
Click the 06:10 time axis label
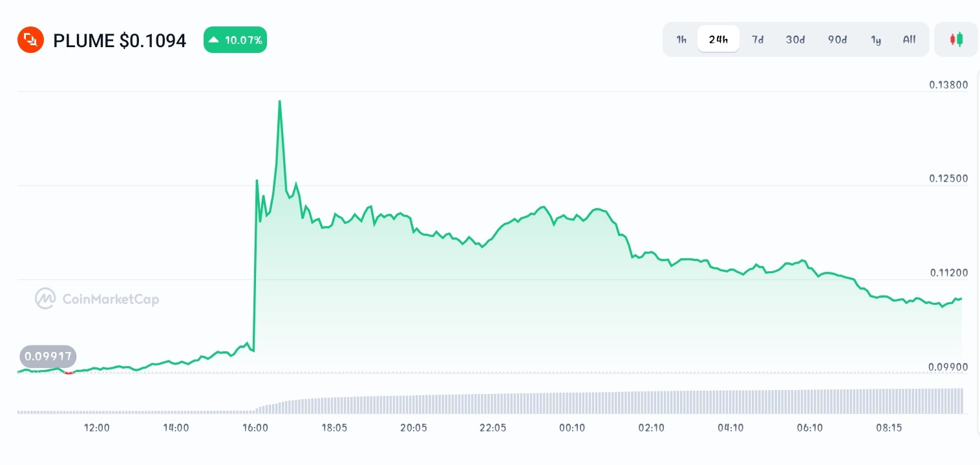809,428
